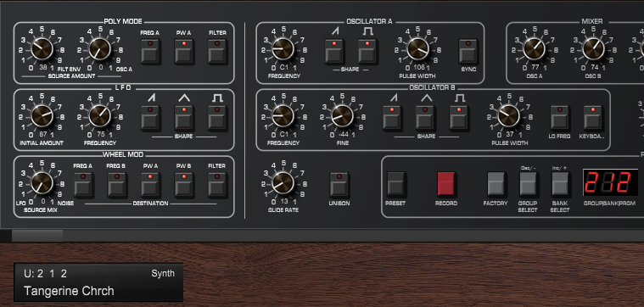Toggle Poly Mod Filter destination switch
Image resolution: width=644 pixels, height=307 pixels.
coord(217,51)
